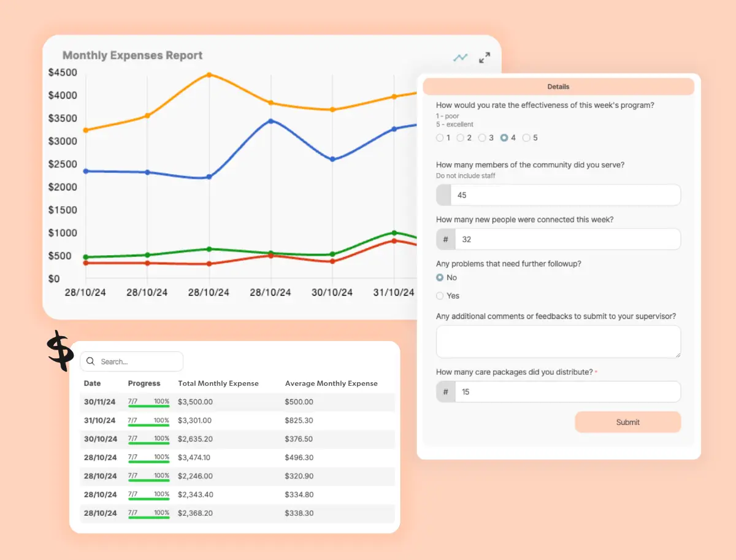Expand the chart to fullscreen

tap(485, 58)
